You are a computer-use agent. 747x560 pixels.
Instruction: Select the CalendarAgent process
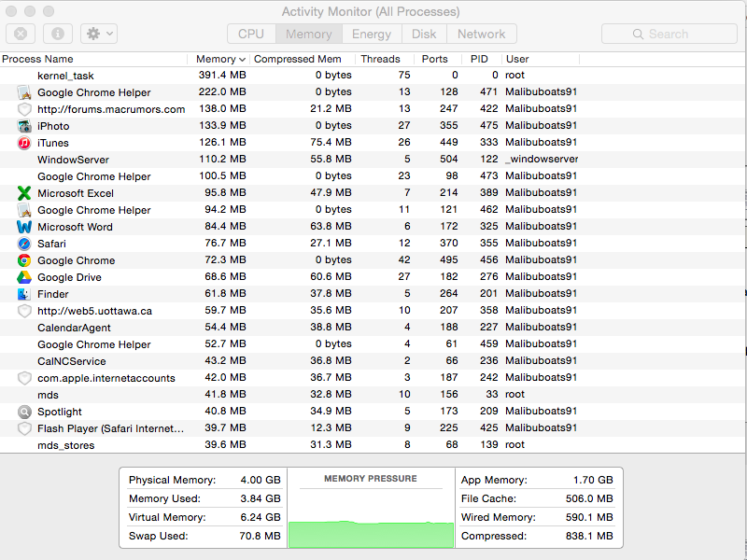[x=373, y=328]
